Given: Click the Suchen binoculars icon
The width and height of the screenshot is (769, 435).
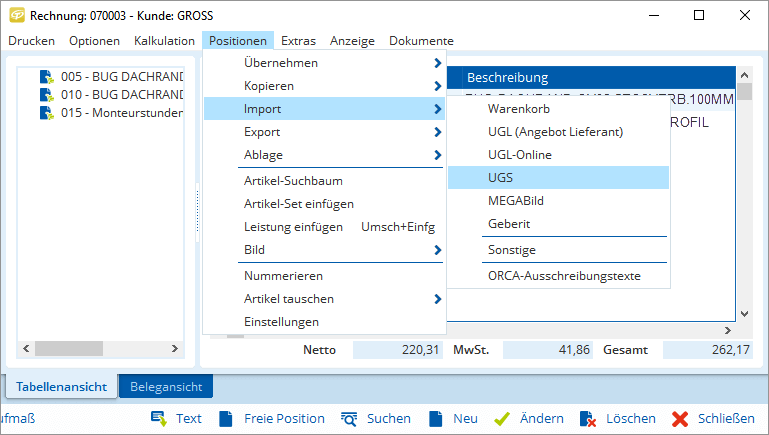Looking at the screenshot, I should (x=349, y=419).
